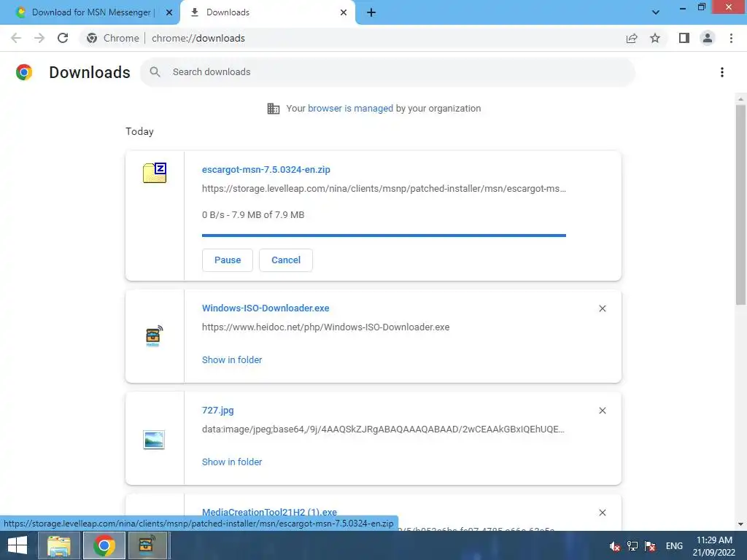The height and width of the screenshot is (560, 747).
Task: Open the Windows Start menu
Action: (x=18, y=545)
